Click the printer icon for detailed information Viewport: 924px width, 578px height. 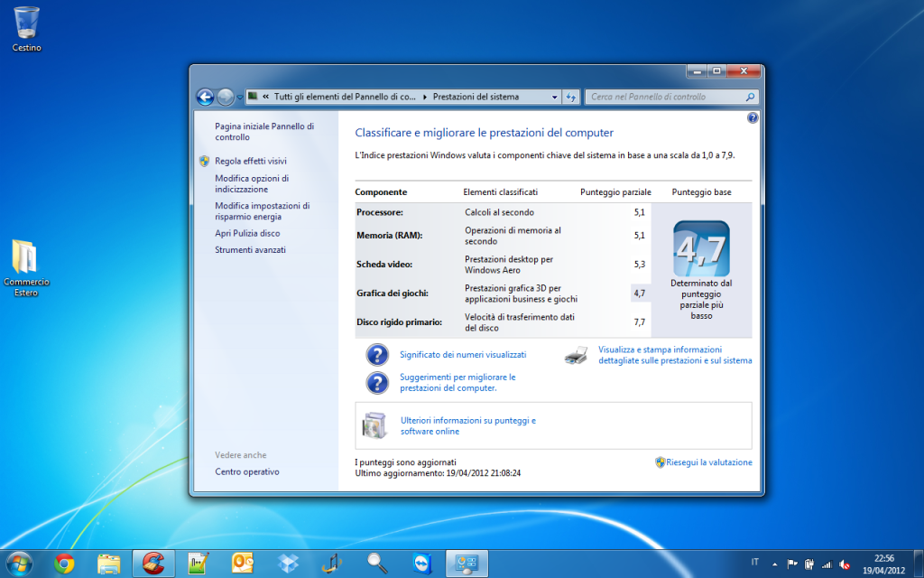coord(577,355)
